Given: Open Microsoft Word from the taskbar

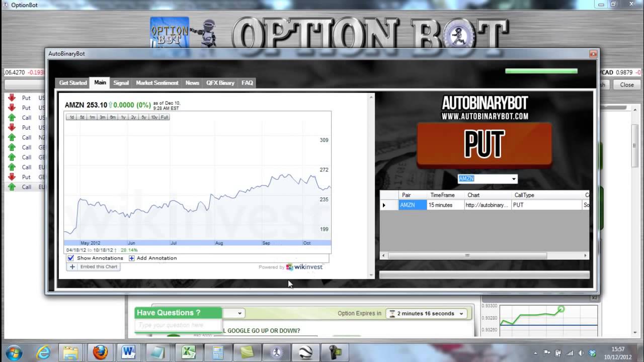Looking at the screenshot, I should [x=129, y=352].
